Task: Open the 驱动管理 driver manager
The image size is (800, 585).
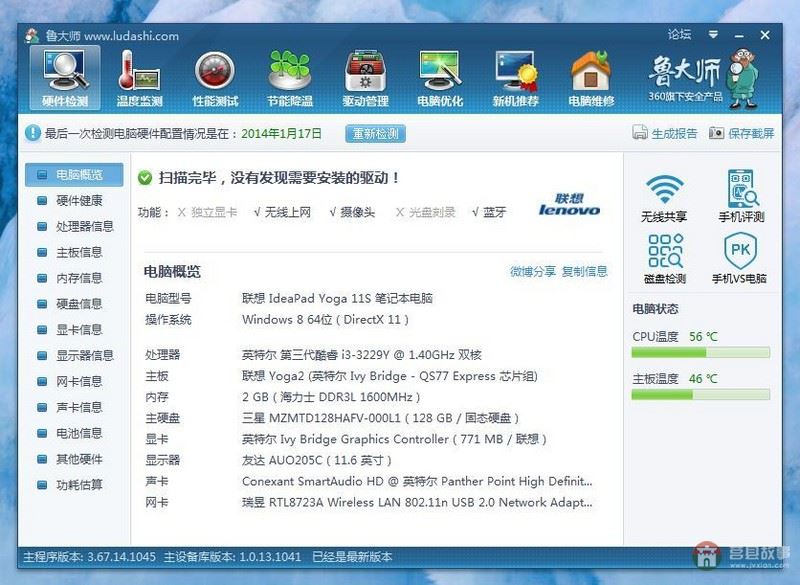Action: (x=365, y=78)
